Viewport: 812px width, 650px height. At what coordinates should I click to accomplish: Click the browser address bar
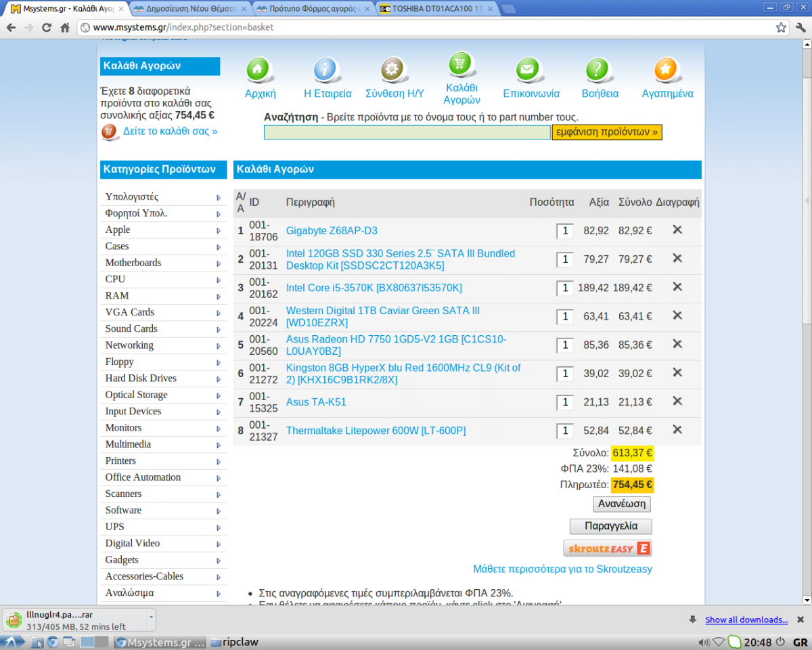(433, 28)
